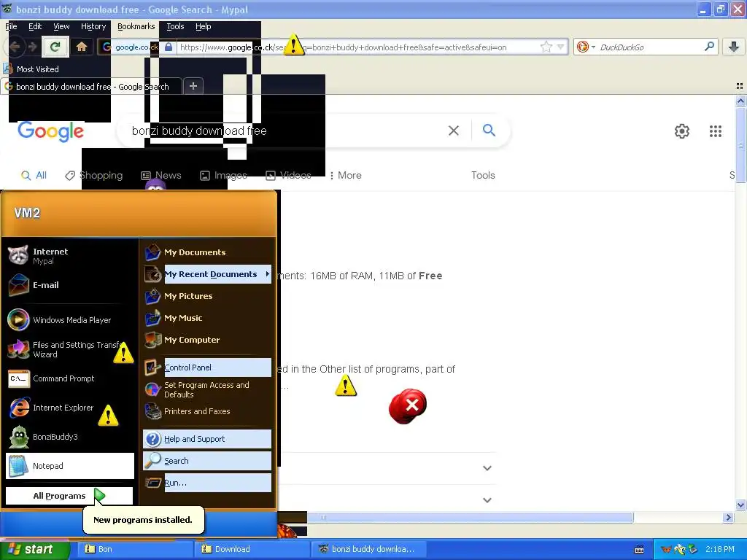Open the File menu
This screenshot has height=560, width=747.
click(11, 26)
